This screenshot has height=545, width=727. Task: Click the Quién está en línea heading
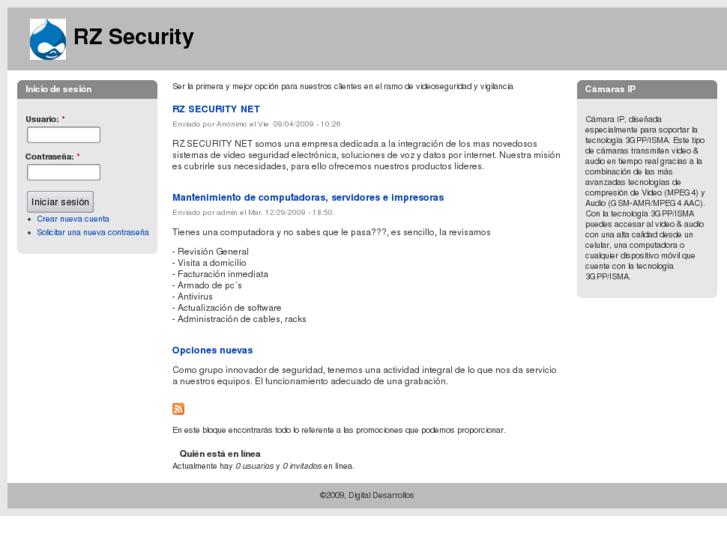[x=220, y=453]
